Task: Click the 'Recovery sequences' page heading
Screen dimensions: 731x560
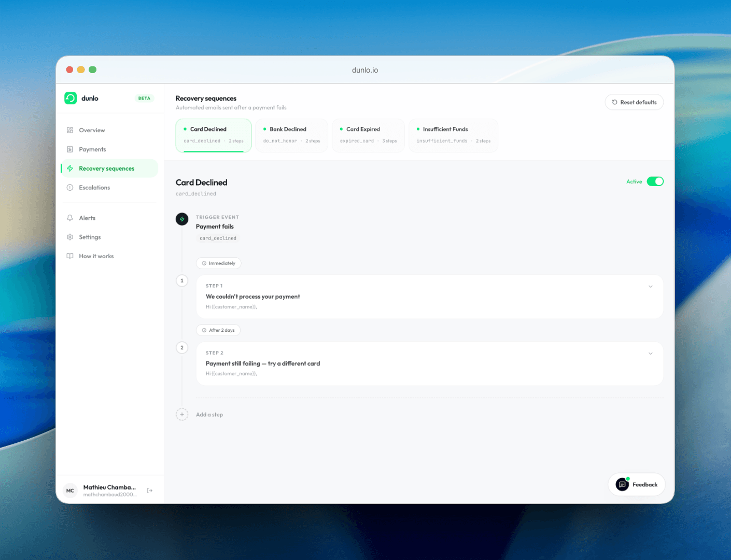Action: click(206, 99)
